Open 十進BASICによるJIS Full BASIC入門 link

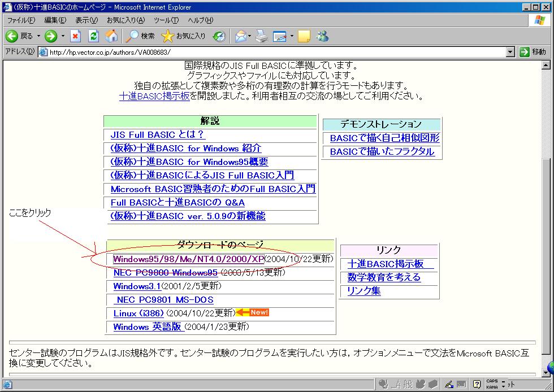(202, 175)
